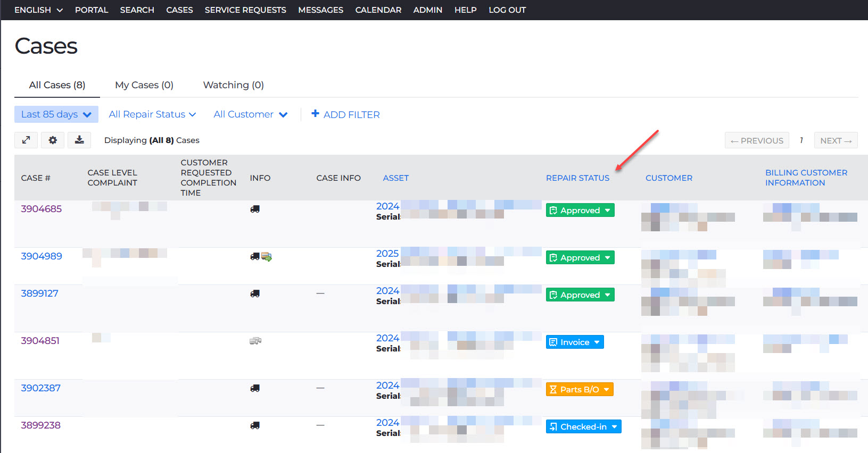Viewport: 868px width, 453px height.
Task: Open the Last 85 days date filter
Action: point(56,114)
